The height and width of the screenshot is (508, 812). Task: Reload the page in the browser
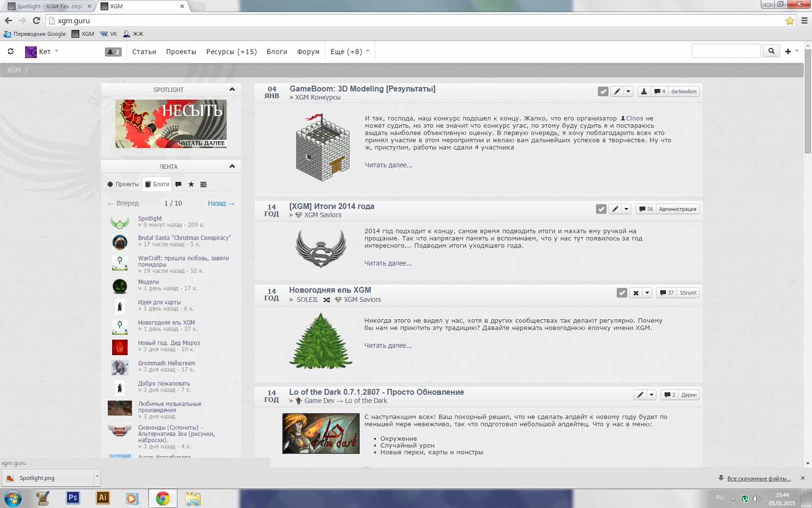pos(36,20)
